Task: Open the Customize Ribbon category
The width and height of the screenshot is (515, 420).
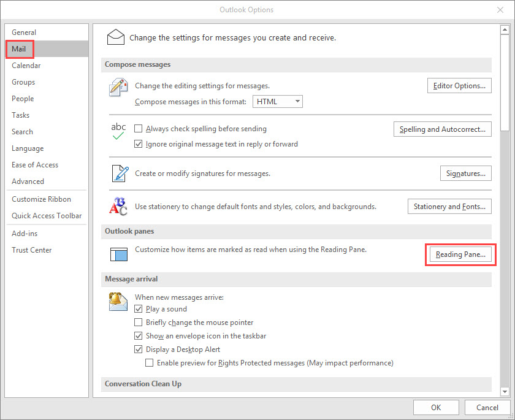Action: [x=47, y=199]
